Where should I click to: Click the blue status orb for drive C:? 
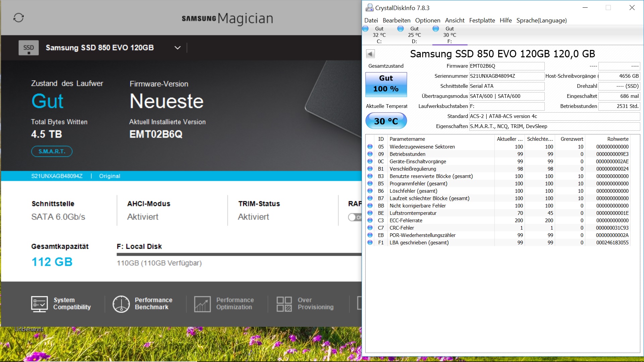[x=366, y=29]
